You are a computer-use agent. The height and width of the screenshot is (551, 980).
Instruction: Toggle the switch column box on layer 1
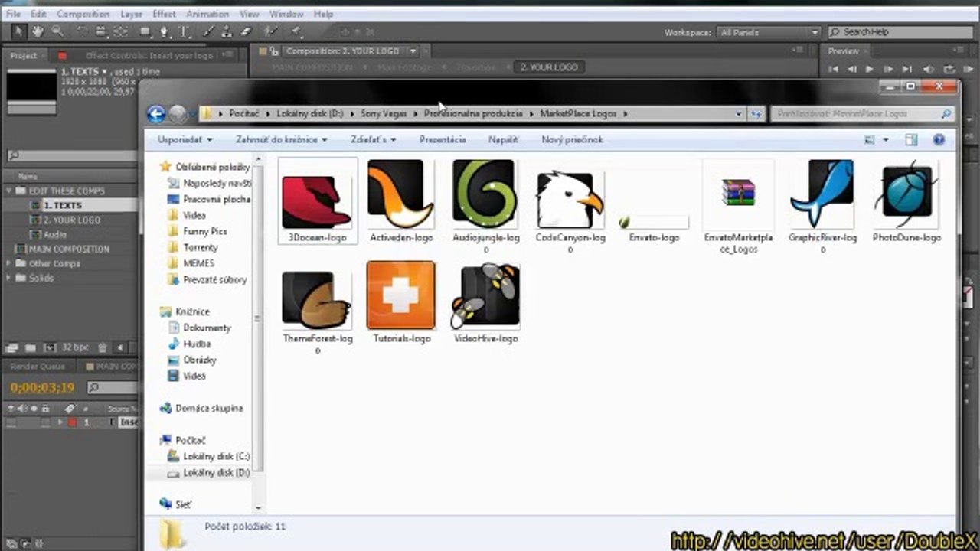(10, 422)
